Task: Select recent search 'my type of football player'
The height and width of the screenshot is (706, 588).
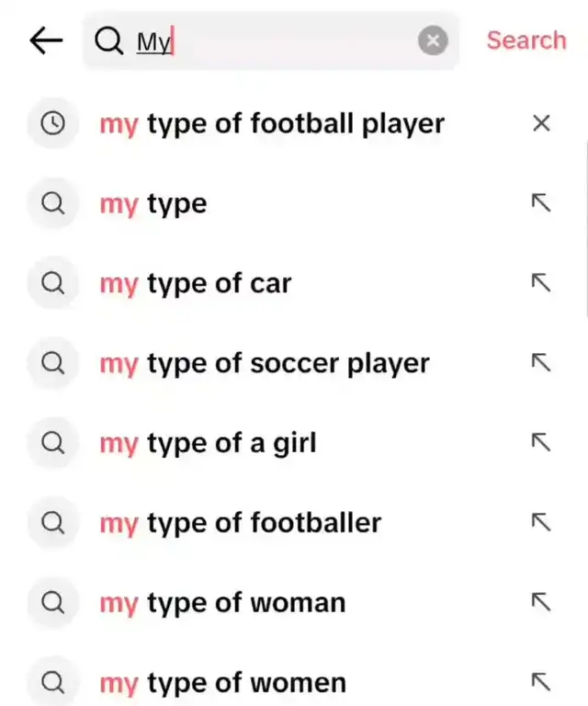Action: point(272,123)
